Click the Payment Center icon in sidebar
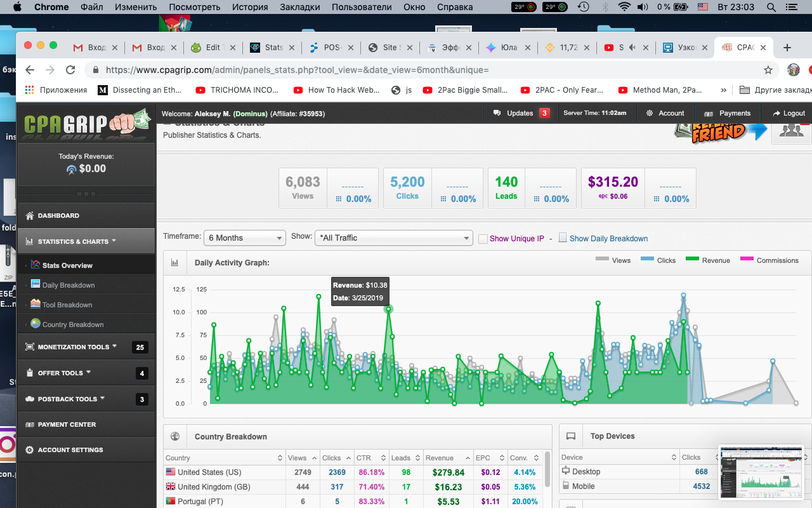 [30, 425]
